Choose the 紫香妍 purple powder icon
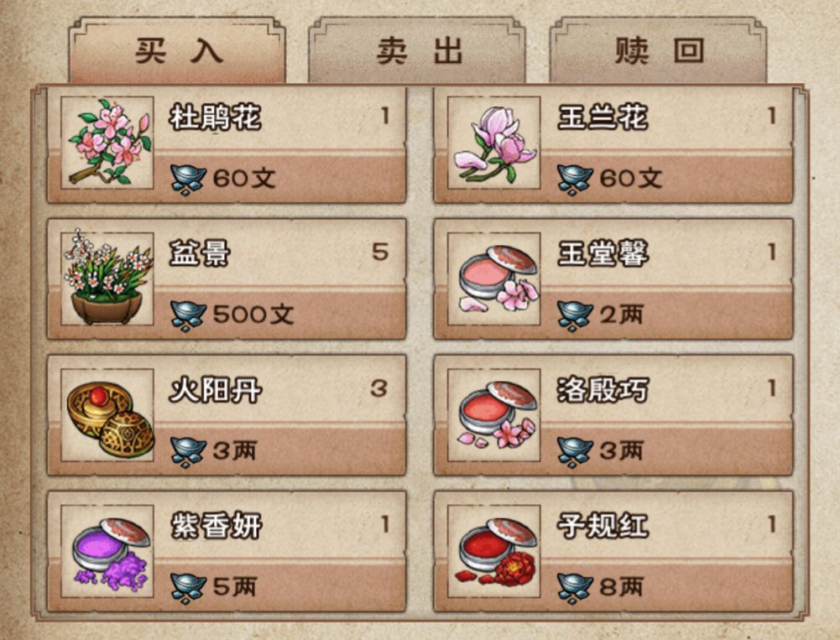Viewport: 840px width, 640px height. [107, 551]
